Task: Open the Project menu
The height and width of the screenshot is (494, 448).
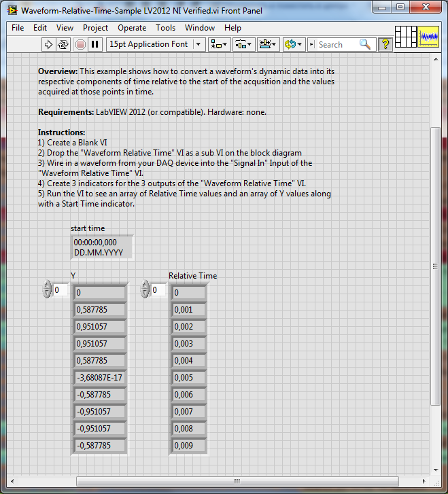Action: 96,28
